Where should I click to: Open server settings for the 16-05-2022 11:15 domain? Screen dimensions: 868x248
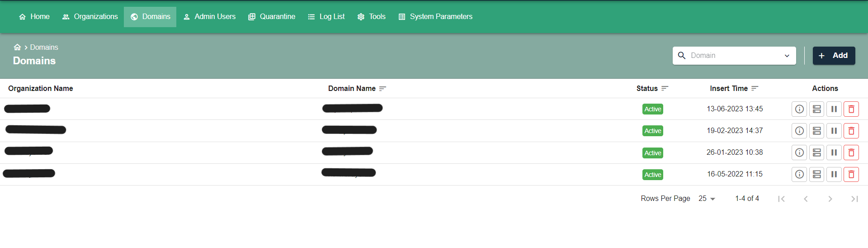(x=816, y=174)
